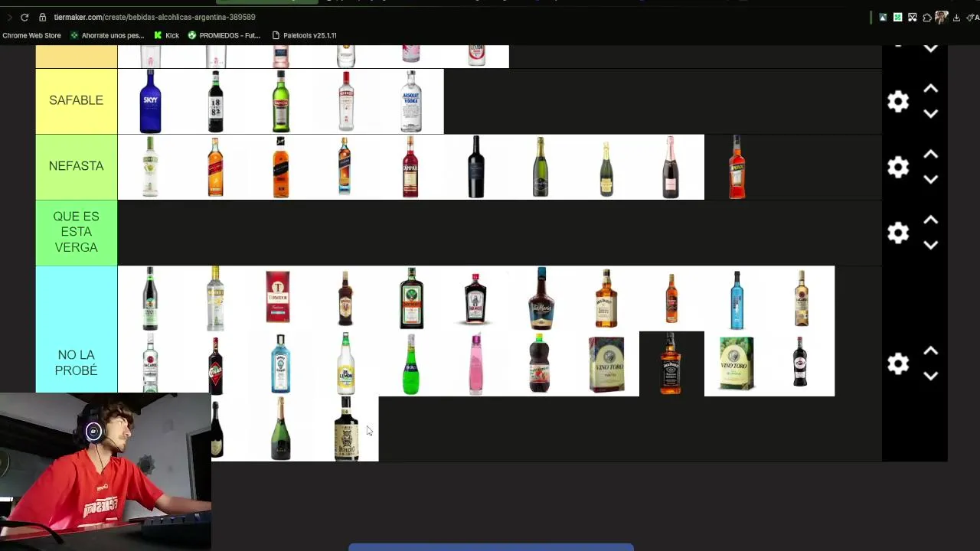Move SAFABLE tier up with arrow
The width and height of the screenshot is (980, 551).
tap(930, 89)
